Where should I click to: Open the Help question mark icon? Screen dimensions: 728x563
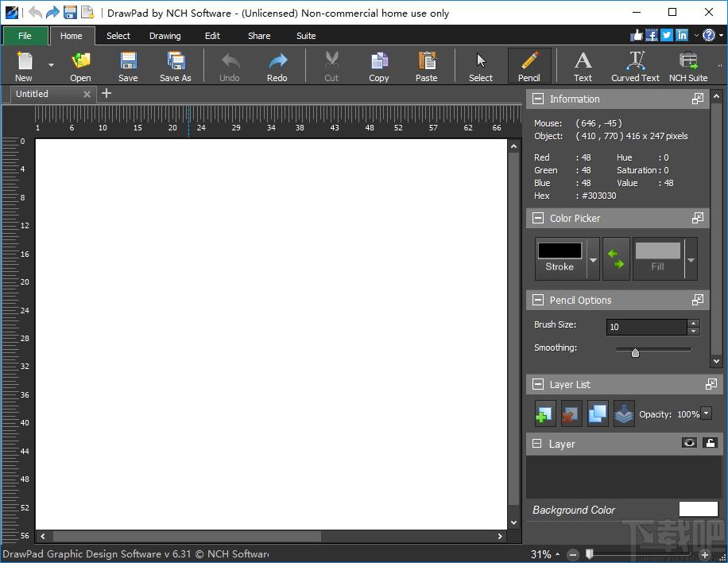709,35
